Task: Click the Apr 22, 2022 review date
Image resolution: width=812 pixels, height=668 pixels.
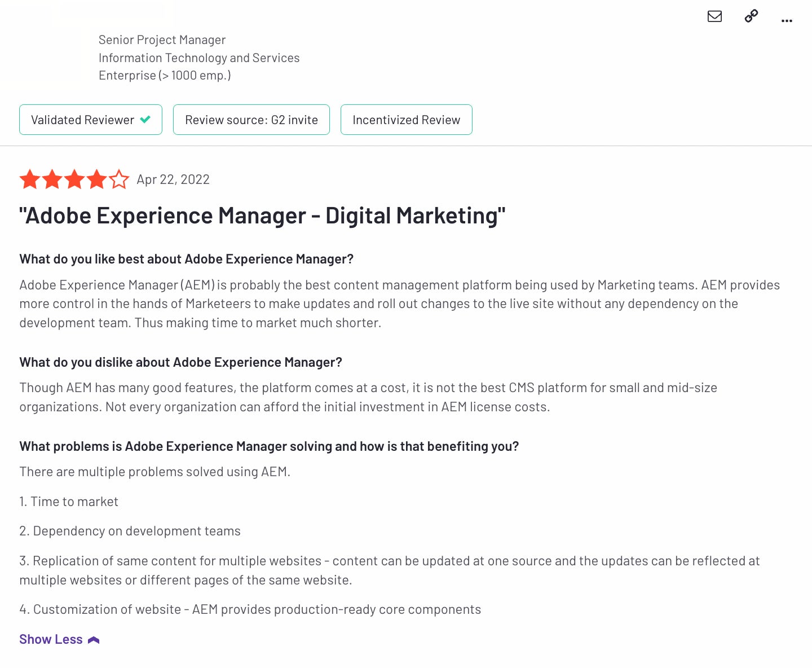Action: tap(173, 179)
